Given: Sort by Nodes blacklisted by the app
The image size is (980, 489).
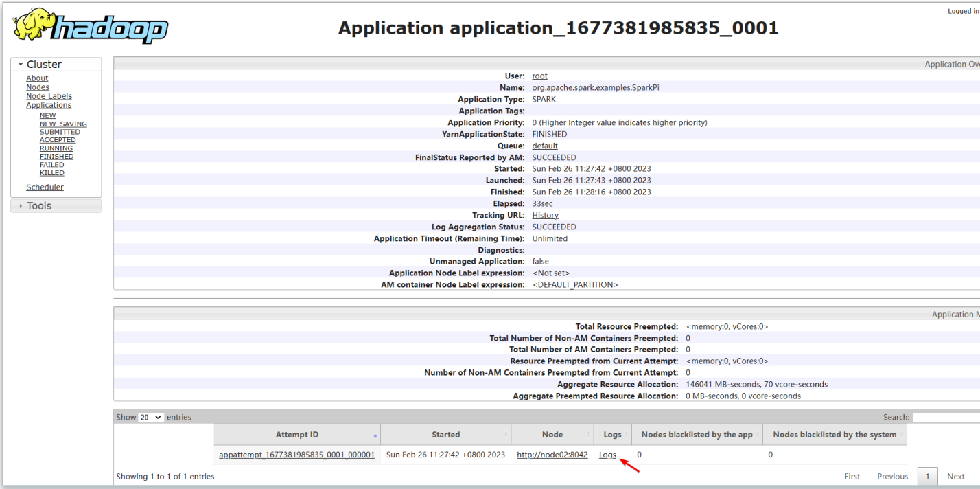Looking at the screenshot, I should pos(697,435).
